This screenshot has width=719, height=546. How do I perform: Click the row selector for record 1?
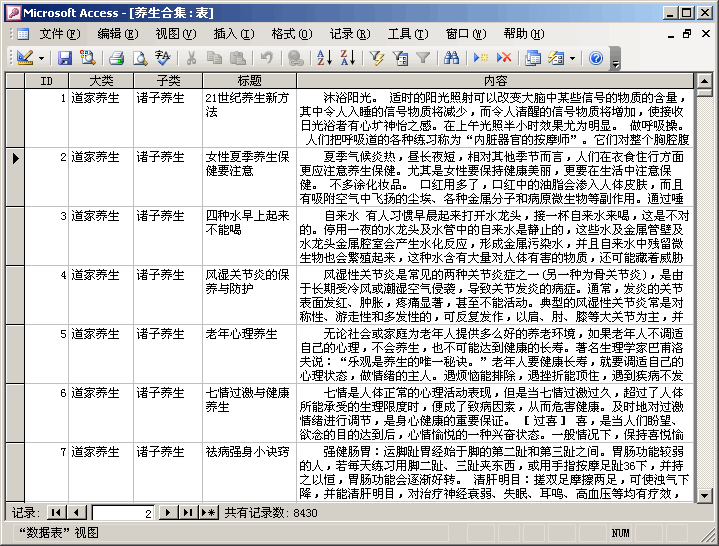click(x=15, y=118)
